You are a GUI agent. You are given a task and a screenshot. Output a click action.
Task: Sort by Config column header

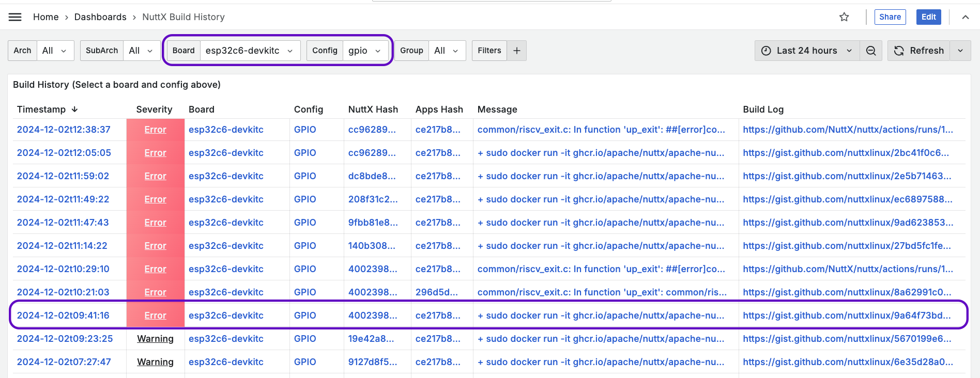pos(309,109)
